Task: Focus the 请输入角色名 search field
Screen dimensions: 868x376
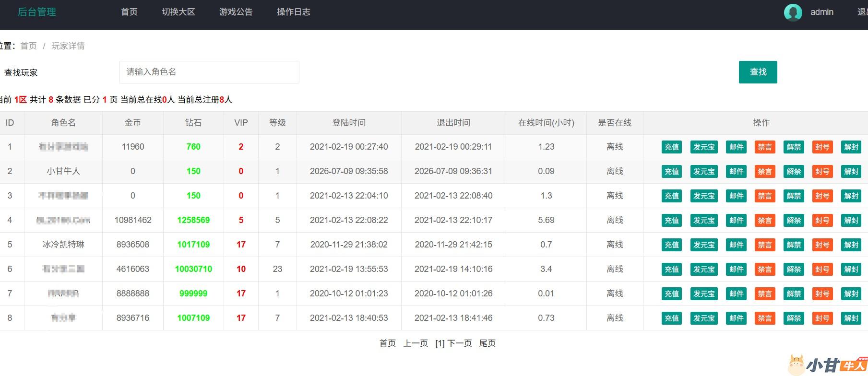Action: click(209, 72)
